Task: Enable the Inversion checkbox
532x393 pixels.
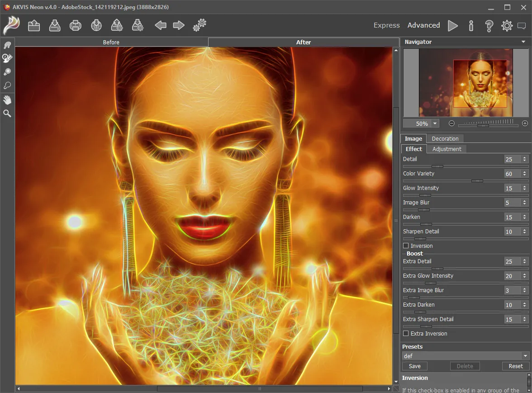Action: click(x=406, y=246)
